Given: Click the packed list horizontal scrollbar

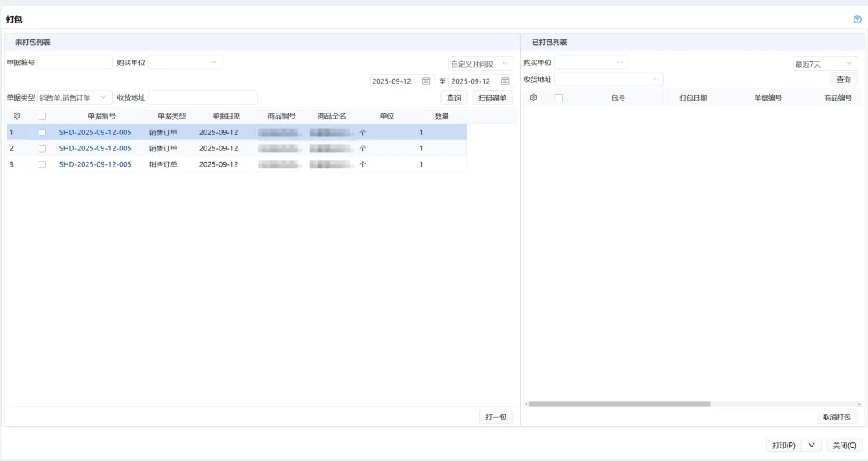Looking at the screenshot, I should click(619, 404).
